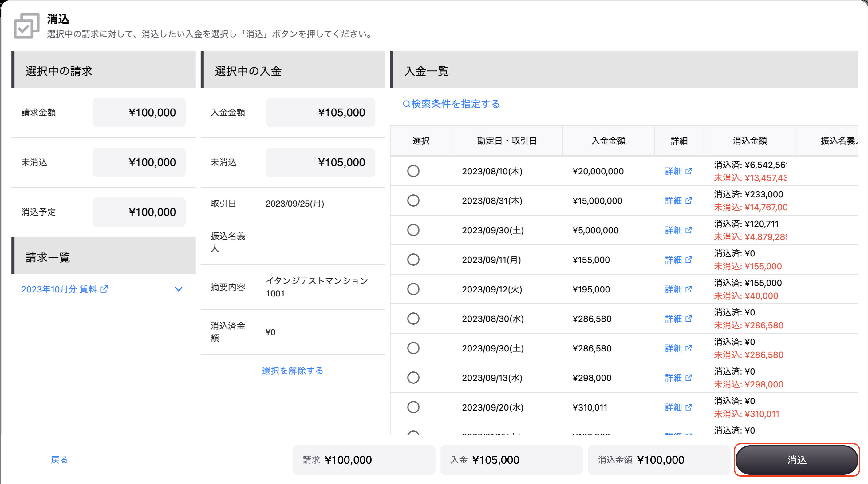
Task: Select the 2023/08/31(木) payment radio button
Action: pos(413,201)
